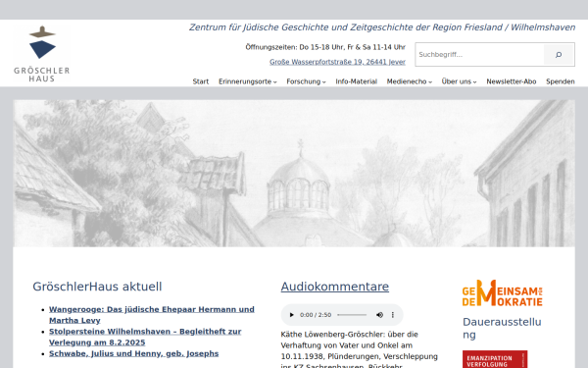The width and height of the screenshot is (588, 368).
Task: Click the Öffnungszeiten opening hours text
Action: point(325,47)
